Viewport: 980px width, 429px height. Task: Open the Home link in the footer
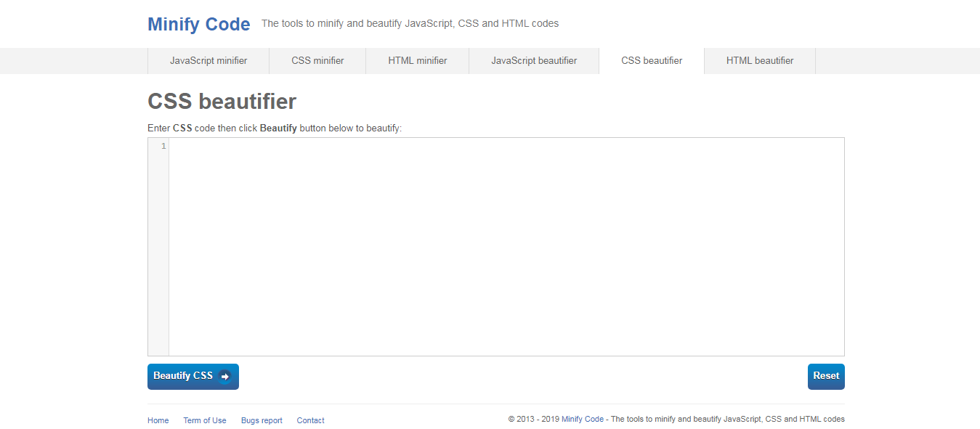(158, 420)
